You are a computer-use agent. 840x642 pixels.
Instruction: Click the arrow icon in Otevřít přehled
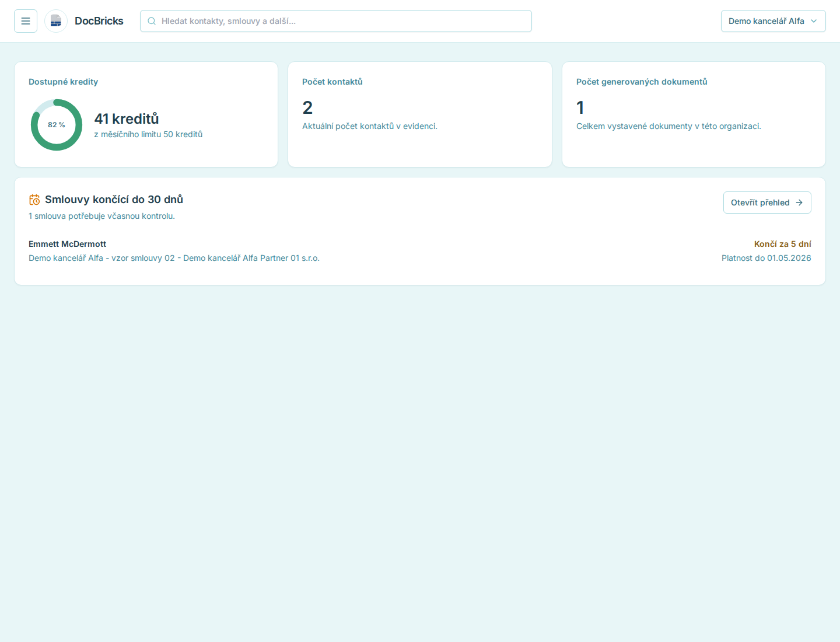[799, 203]
